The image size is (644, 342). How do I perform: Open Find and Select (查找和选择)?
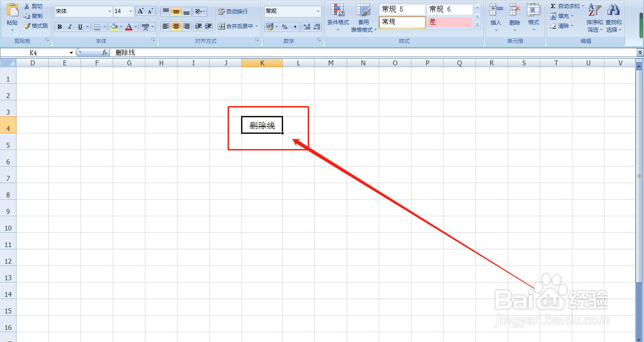[x=614, y=17]
